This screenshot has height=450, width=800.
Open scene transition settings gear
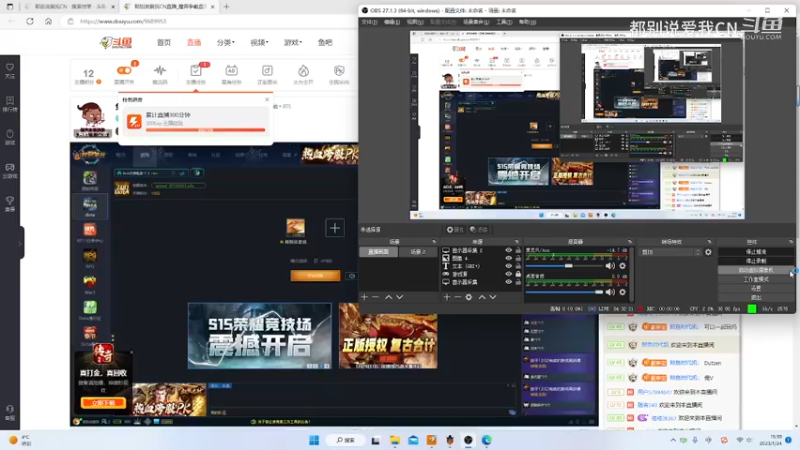click(x=708, y=252)
